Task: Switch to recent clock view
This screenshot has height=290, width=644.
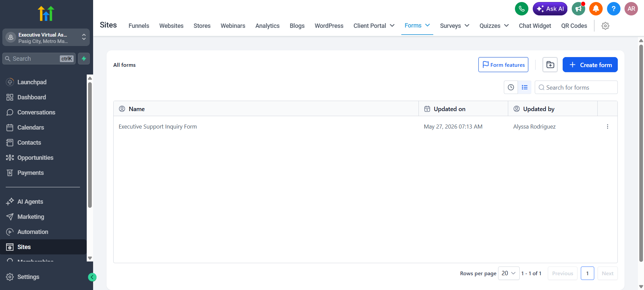Action: coord(511,87)
